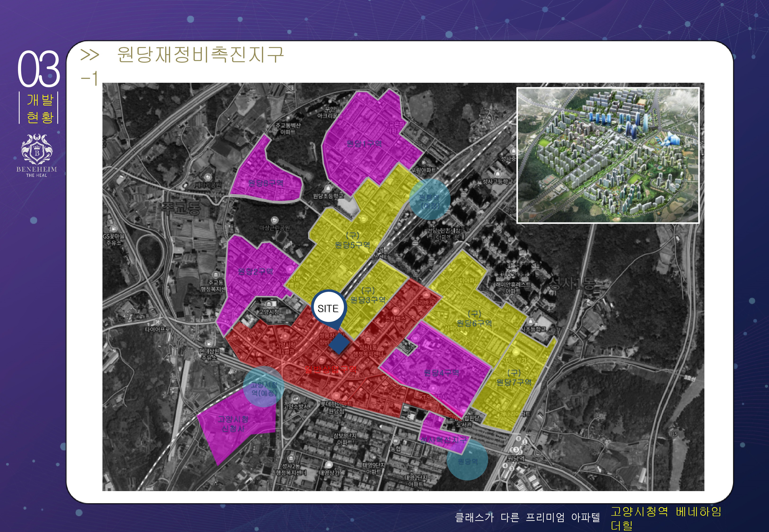Click the 원당재정비촉진지구 heading text
The width and height of the screenshot is (769, 532).
pos(200,55)
